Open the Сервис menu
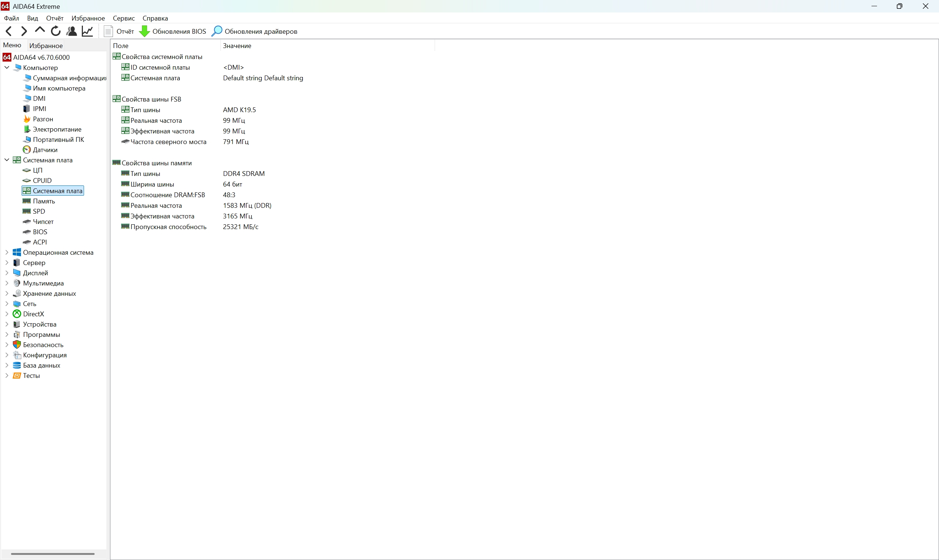The image size is (939, 560). pos(124,18)
